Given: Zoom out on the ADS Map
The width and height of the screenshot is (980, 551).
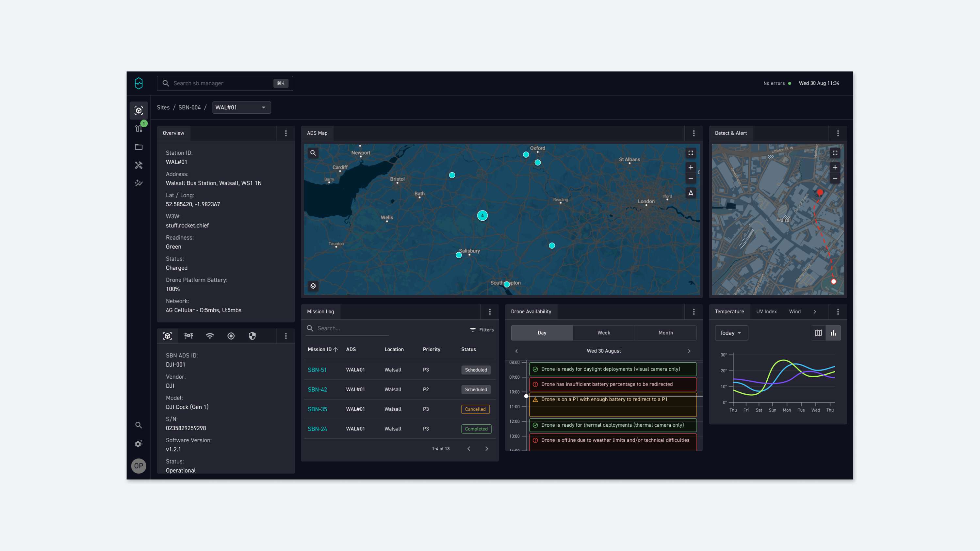Looking at the screenshot, I should pos(691,178).
